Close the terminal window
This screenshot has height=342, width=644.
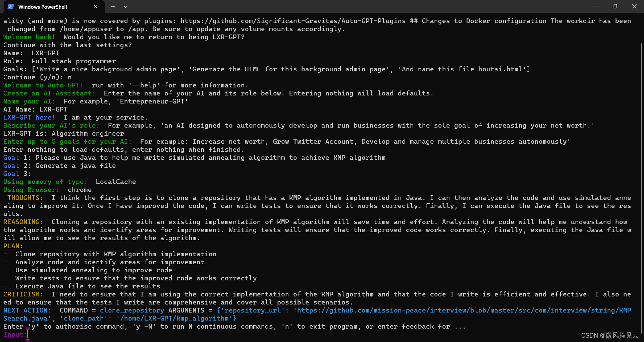click(634, 6)
